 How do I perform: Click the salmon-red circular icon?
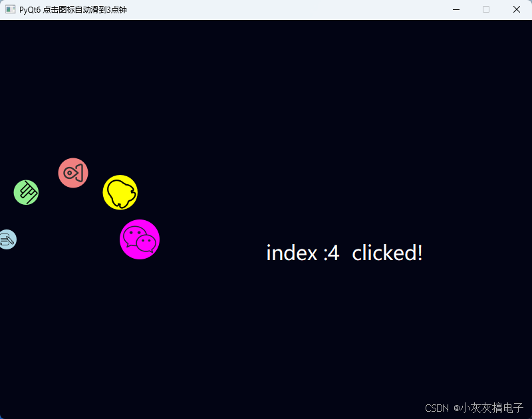click(73, 173)
